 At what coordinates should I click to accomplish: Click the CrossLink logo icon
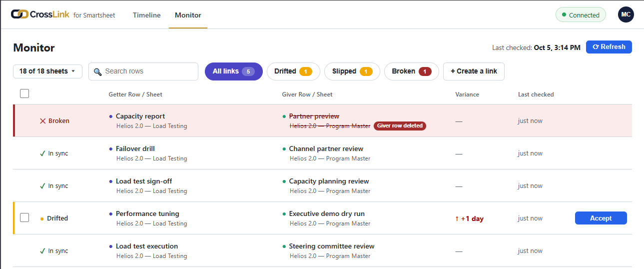click(20, 14)
